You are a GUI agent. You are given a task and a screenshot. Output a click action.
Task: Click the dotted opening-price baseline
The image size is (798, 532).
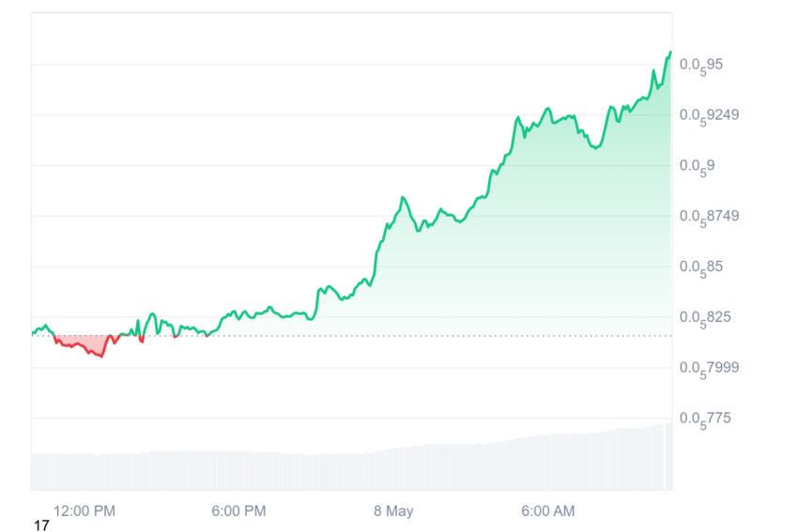tap(351, 336)
